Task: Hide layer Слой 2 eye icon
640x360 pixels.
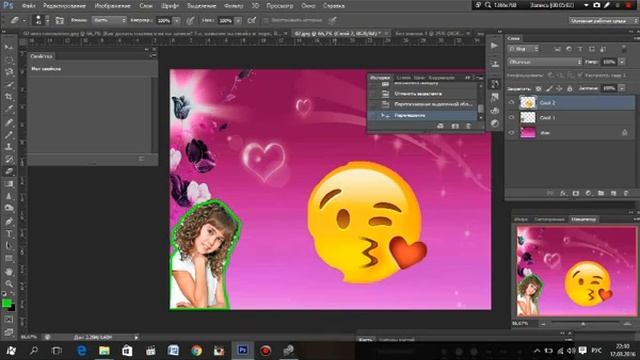Action: pyautogui.click(x=511, y=102)
